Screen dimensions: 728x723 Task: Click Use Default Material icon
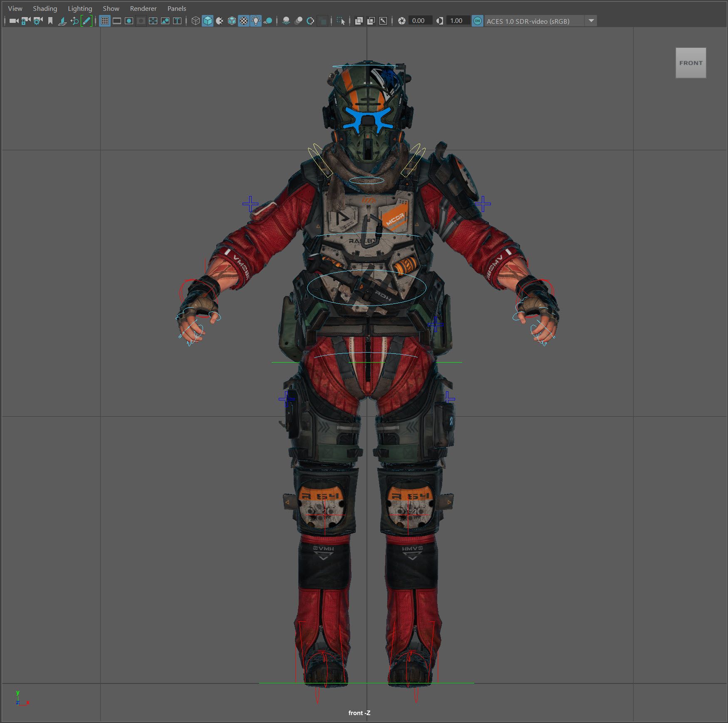(x=220, y=21)
